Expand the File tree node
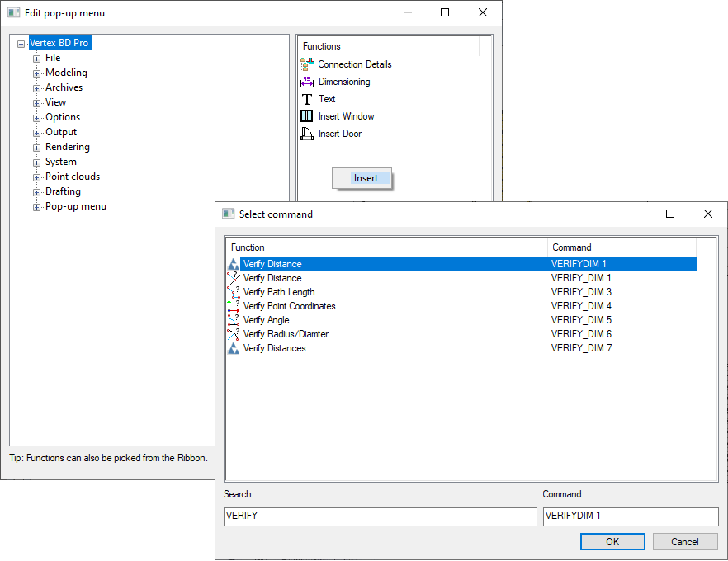Viewport: 728px width, 561px height. coord(37,59)
